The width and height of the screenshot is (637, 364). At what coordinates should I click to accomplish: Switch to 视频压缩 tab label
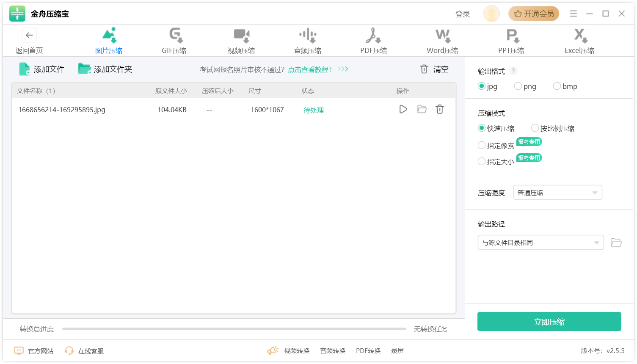tap(241, 50)
